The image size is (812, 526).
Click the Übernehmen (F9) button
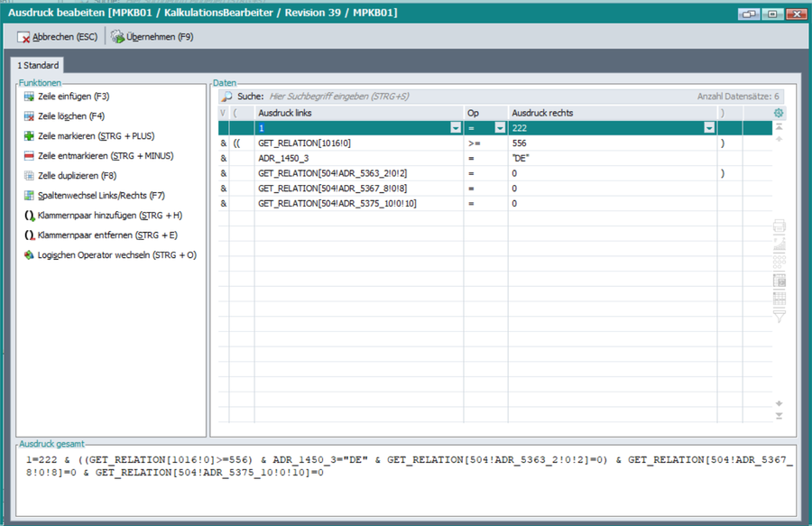[152, 37]
